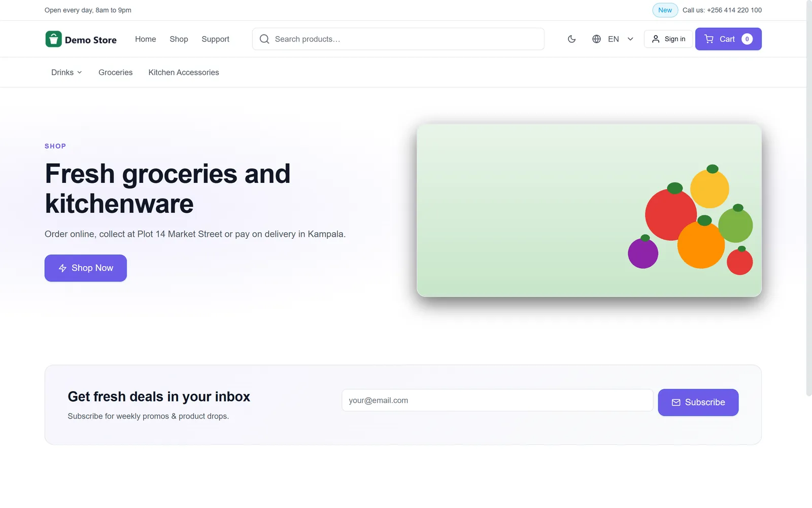Screen dimensions: 812x508
Task: Go to the Shop nav link
Action: pos(179,39)
